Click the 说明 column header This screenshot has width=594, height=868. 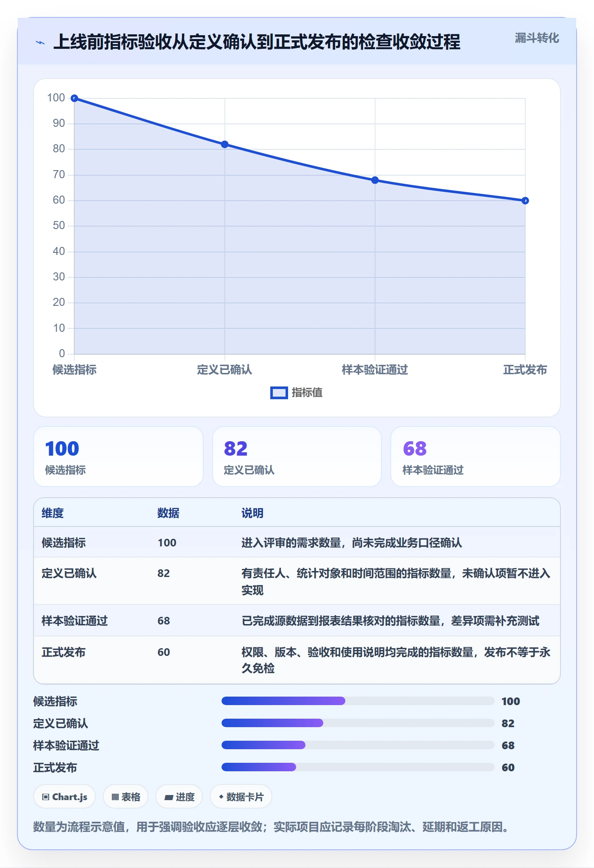(x=252, y=513)
